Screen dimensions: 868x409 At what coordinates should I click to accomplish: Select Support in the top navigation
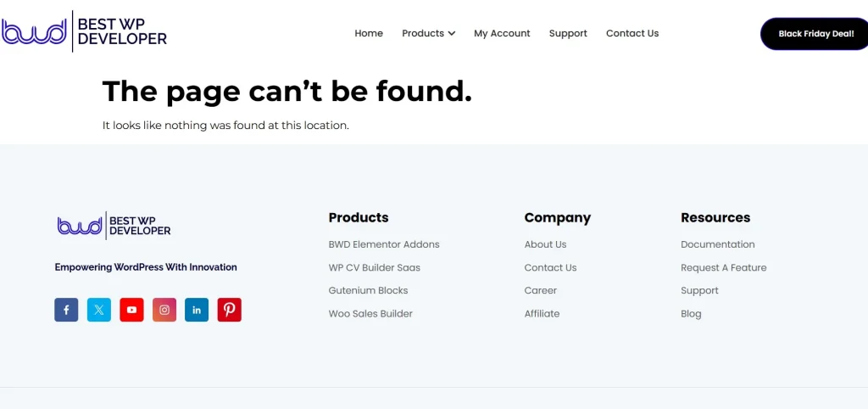click(568, 33)
